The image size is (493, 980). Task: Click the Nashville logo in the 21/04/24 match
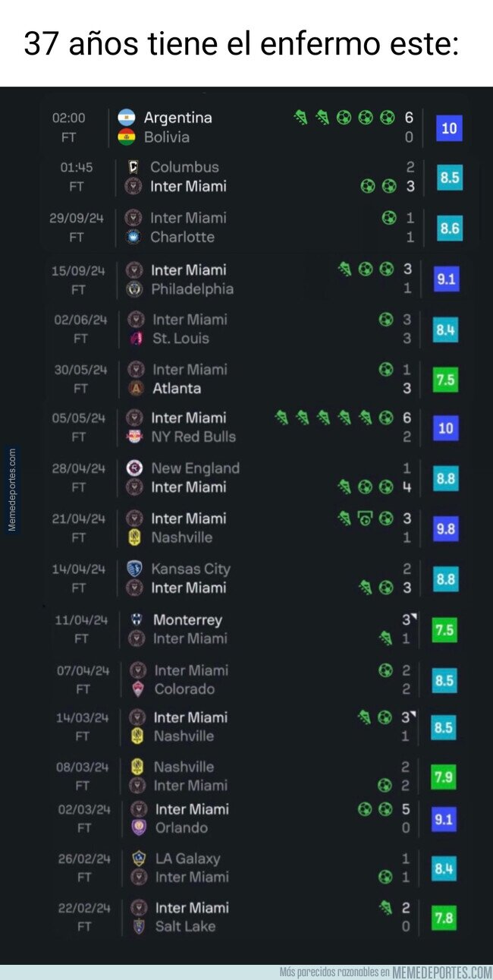[x=134, y=537]
